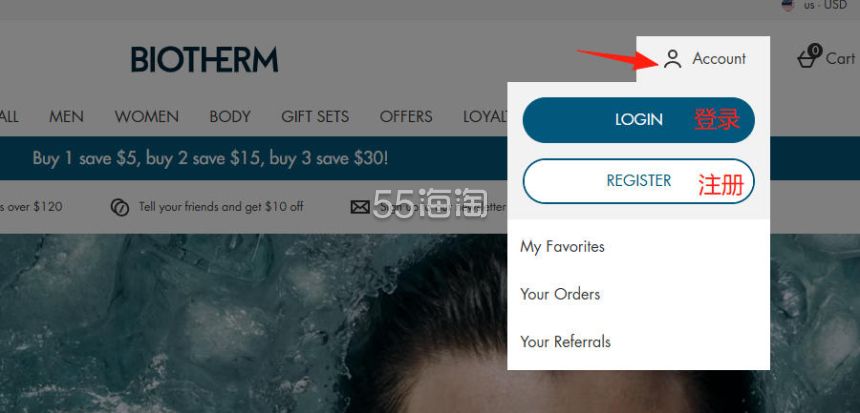This screenshot has height=413, width=860.
Task: Click the Buy 1 save $5 promo banner
Action: click(210, 159)
